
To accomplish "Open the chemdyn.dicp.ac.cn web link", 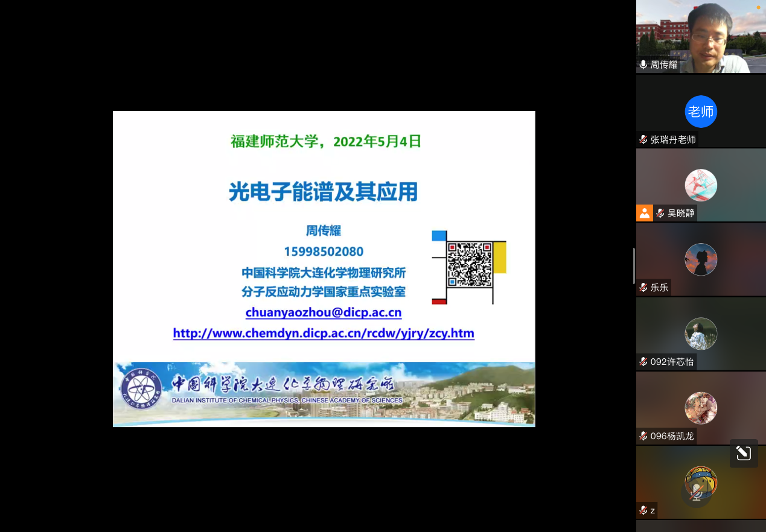I will pyautogui.click(x=324, y=333).
